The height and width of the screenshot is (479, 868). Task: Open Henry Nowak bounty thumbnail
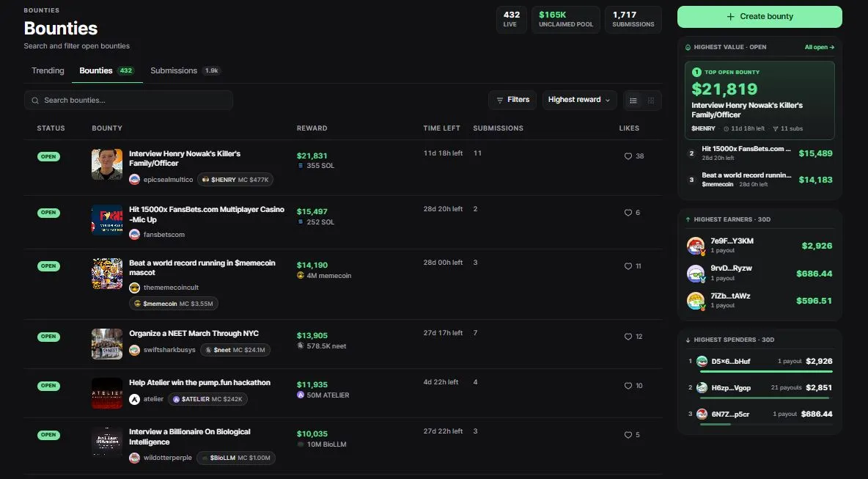tap(107, 164)
